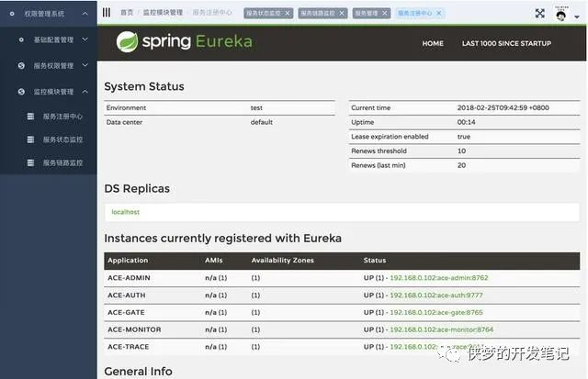Click the Status column header
The width and height of the screenshot is (588, 379).
pos(375,261)
